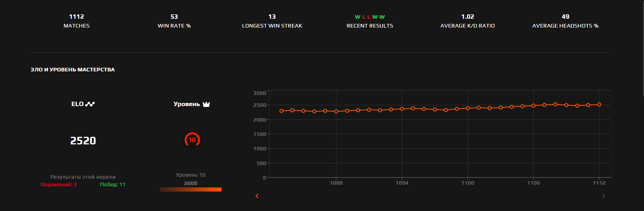Screen dimensions: 644x211
Task: Go to next chart page arrow
Action: pyautogui.click(x=604, y=196)
